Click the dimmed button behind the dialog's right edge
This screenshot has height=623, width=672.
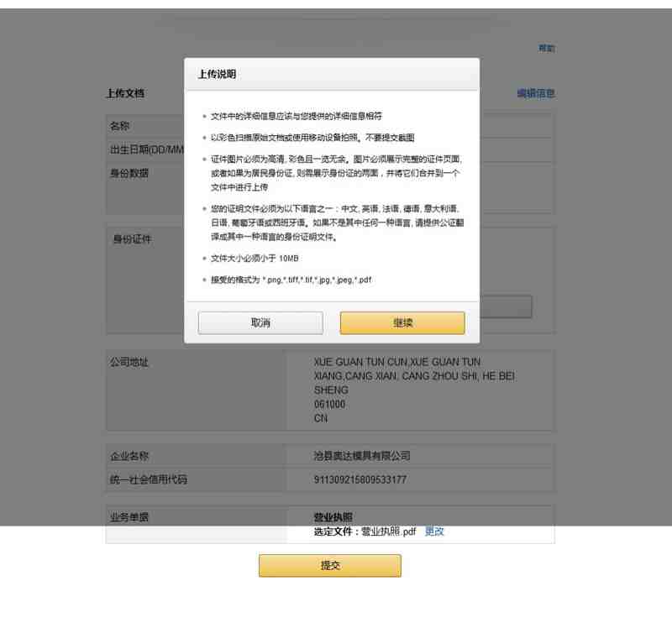tap(506, 306)
